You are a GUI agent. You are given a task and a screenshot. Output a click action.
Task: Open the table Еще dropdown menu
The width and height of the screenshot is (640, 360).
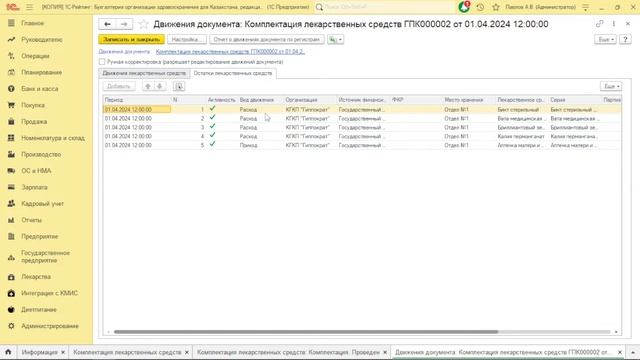pyautogui.click(x=611, y=86)
